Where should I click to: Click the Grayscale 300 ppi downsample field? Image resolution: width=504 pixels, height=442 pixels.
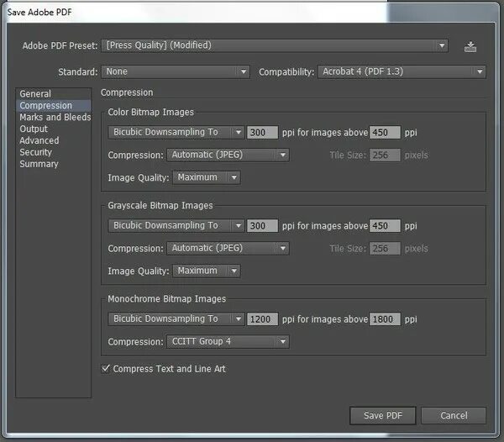(262, 226)
